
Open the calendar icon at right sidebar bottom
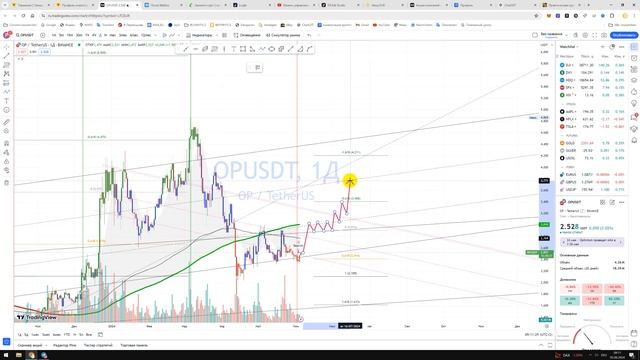coord(634,333)
